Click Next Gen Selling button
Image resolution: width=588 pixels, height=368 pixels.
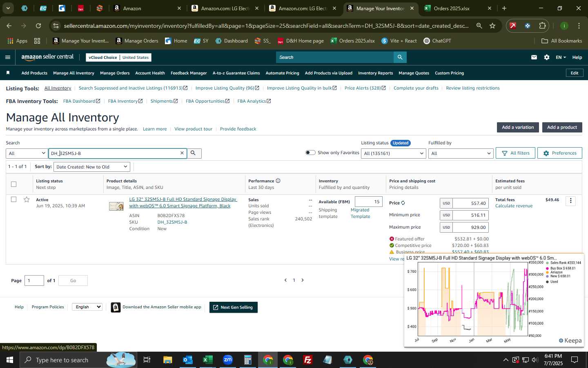(x=233, y=307)
